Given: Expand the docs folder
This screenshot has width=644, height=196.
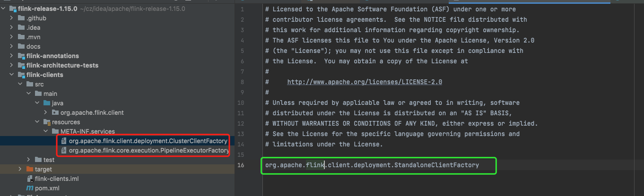Looking at the screenshot, I should click(12, 46).
